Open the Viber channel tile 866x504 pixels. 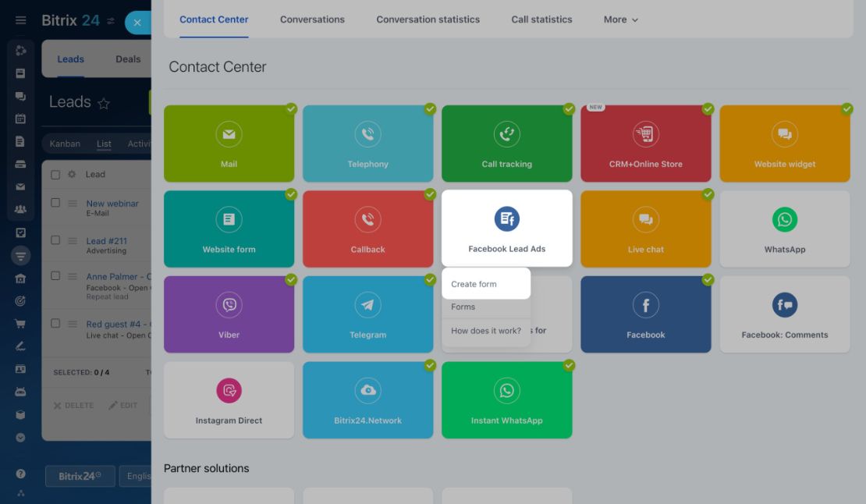point(229,314)
